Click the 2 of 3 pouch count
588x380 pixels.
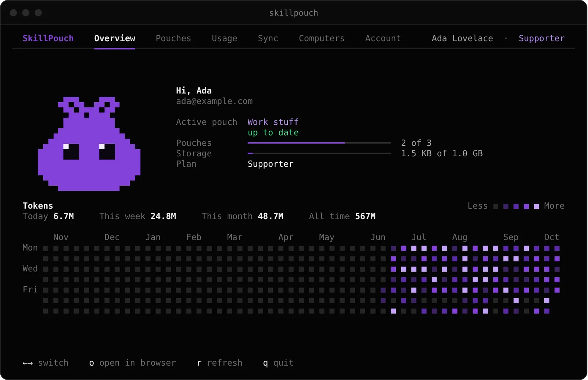(x=416, y=143)
